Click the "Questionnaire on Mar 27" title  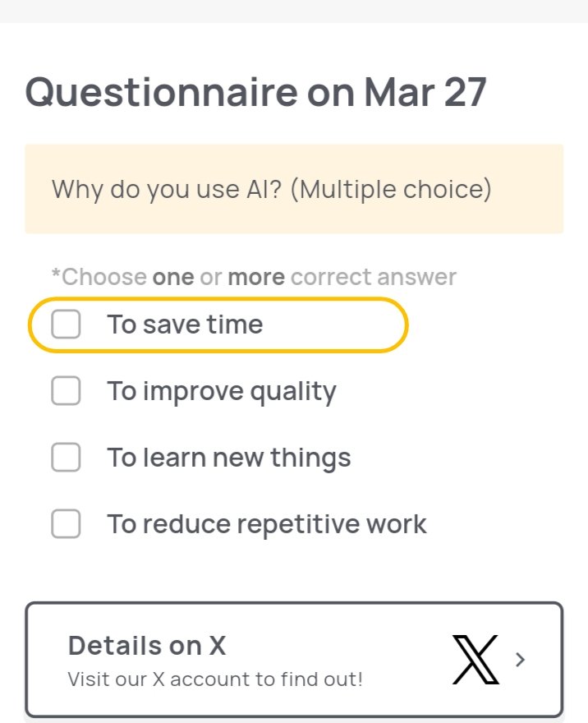pos(256,93)
